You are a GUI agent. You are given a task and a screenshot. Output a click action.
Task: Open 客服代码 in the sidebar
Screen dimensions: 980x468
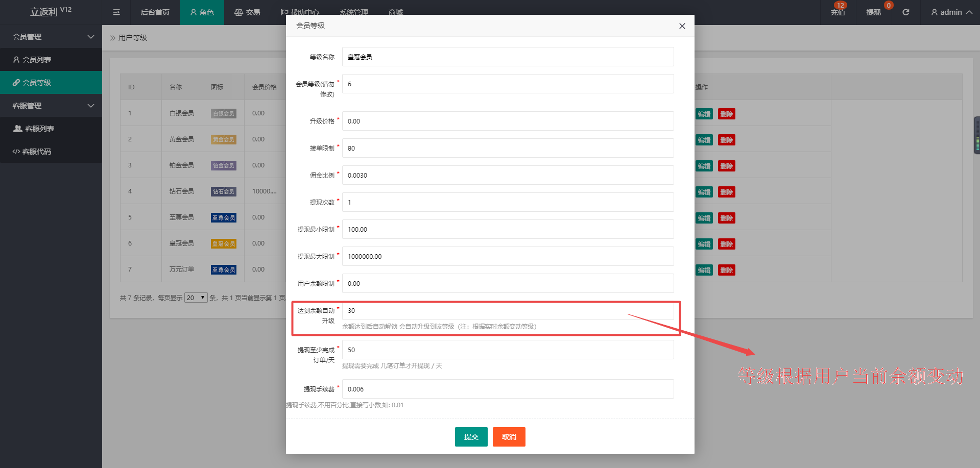36,151
